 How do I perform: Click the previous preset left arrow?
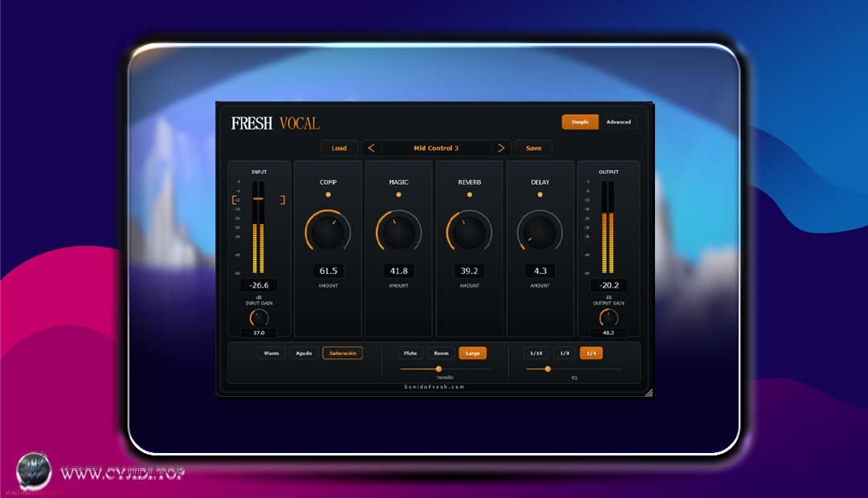coord(371,148)
